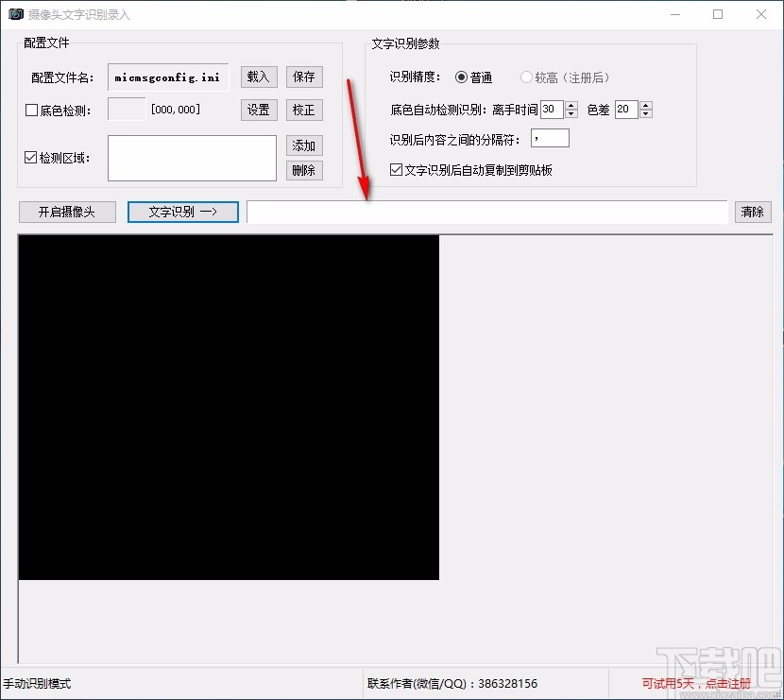Click the 保存 button to save the config
Image resolution: width=784 pixels, height=700 pixels.
304,77
